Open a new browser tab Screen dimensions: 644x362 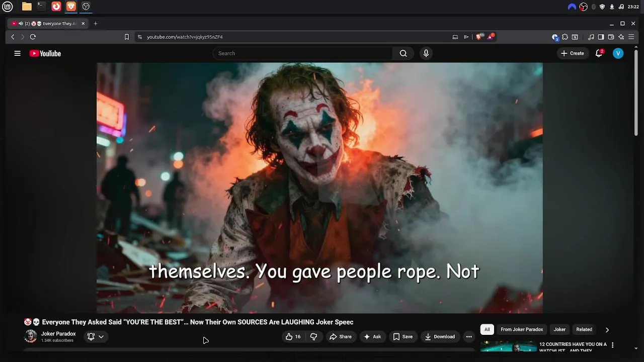coord(96,23)
